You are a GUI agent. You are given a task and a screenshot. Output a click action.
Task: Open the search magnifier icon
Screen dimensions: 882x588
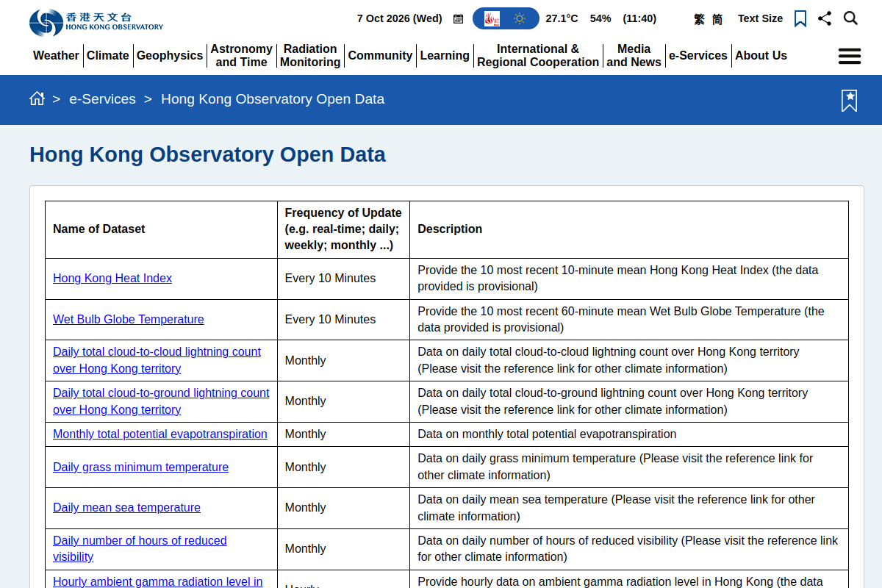850,18
